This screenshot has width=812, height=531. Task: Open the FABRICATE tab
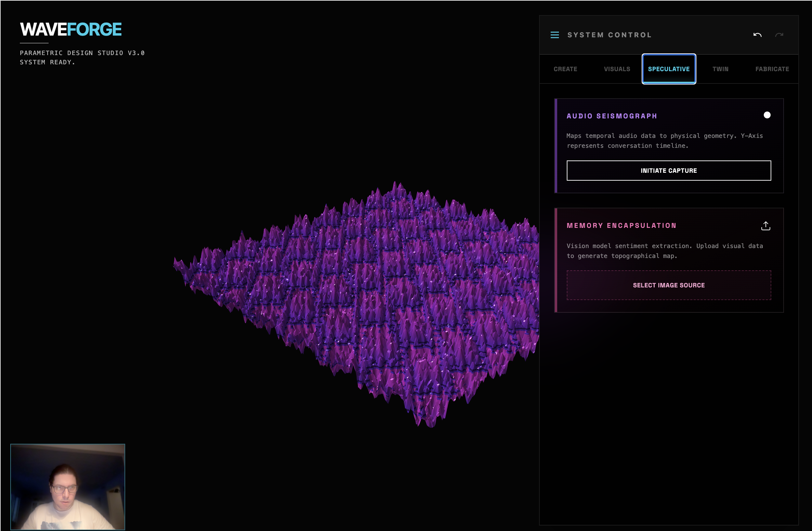(x=772, y=69)
